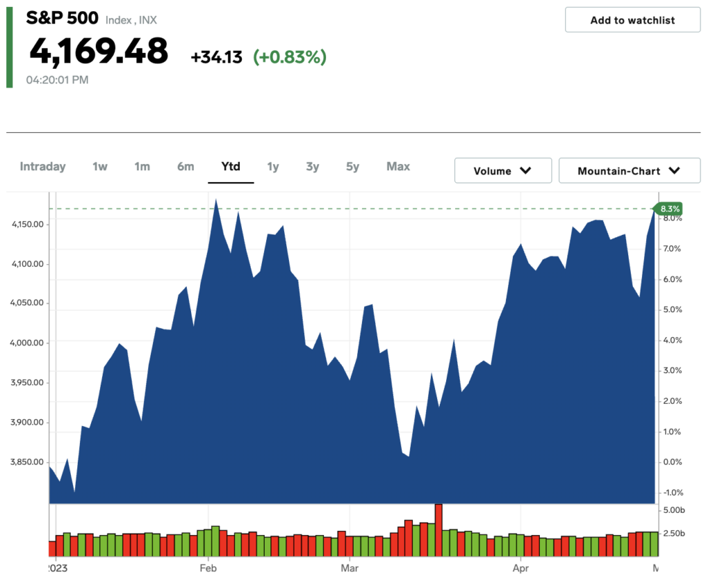Choose the 1m range tab
706x588 pixels.
point(142,167)
